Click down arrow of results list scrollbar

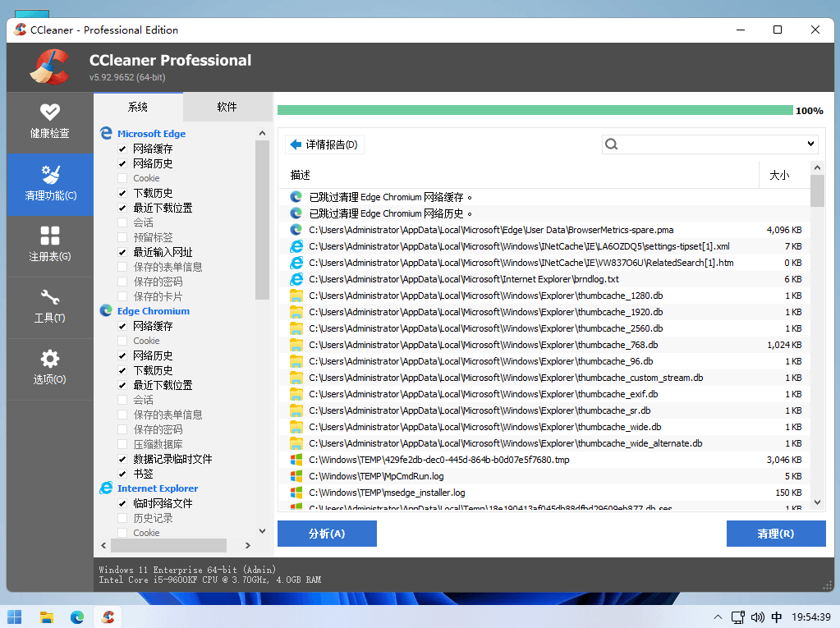click(817, 502)
